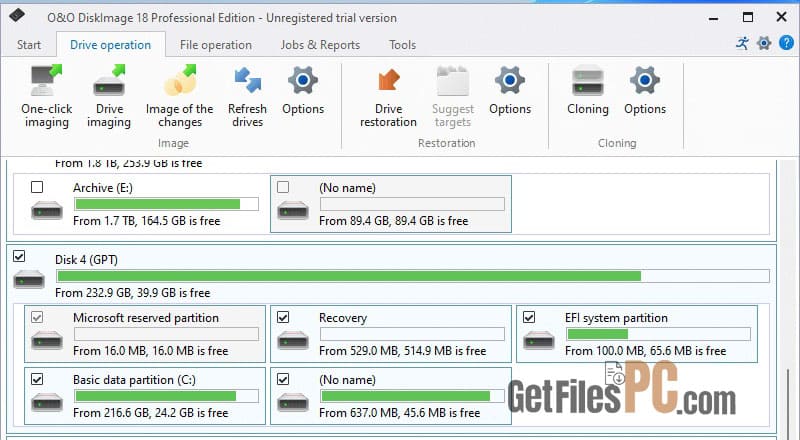Select 637.0 MB (No name) drive icon
Screen dimensions: 800x440
pyautogui.click(x=293, y=402)
